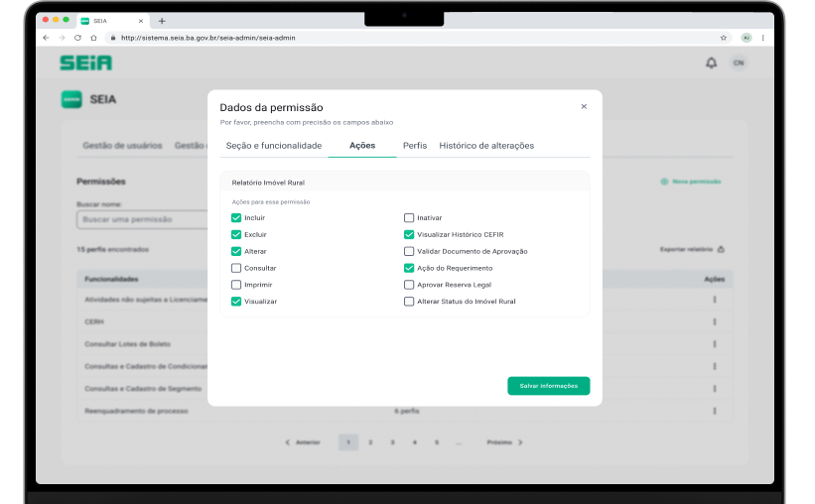Click the browser reload icon
Image resolution: width=815 pixels, height=504 pixels.
pyautogui.click(x=78, y=38)
